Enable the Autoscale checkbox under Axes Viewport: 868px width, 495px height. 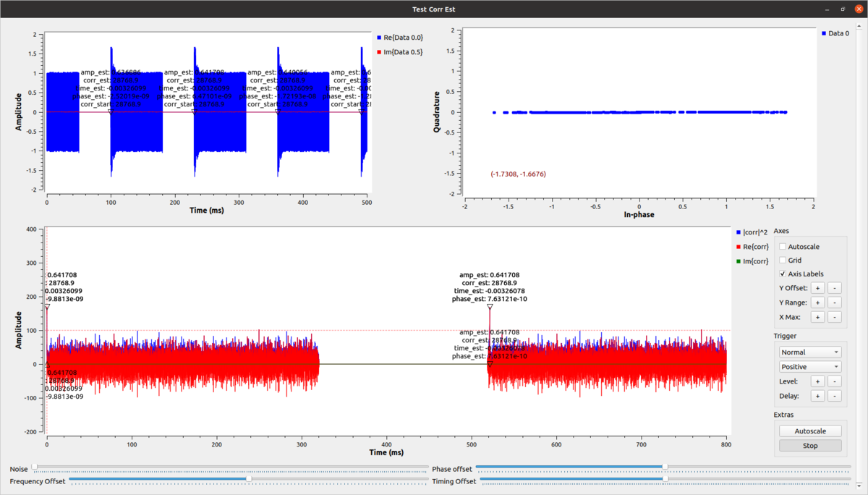[x=783, y=247]
